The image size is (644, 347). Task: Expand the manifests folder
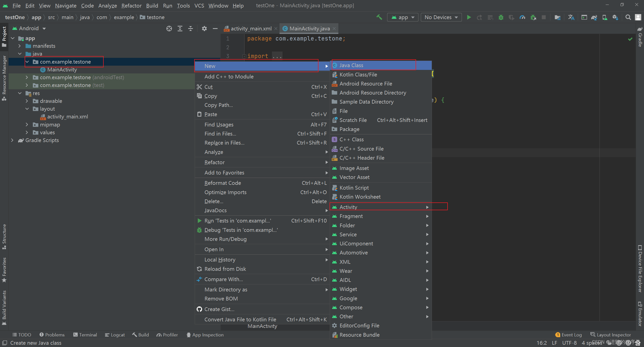(x=20, y=46)
